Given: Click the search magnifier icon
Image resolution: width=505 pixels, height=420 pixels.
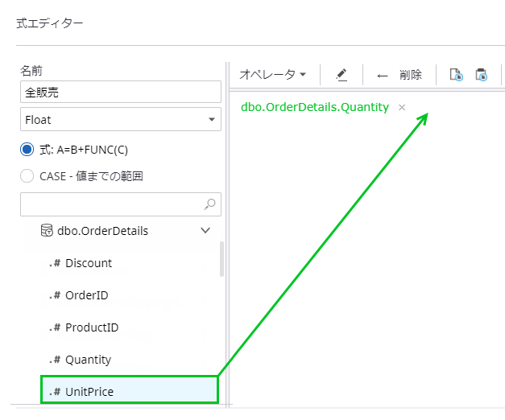Looking at the screenshot, I should pos(210,204).
